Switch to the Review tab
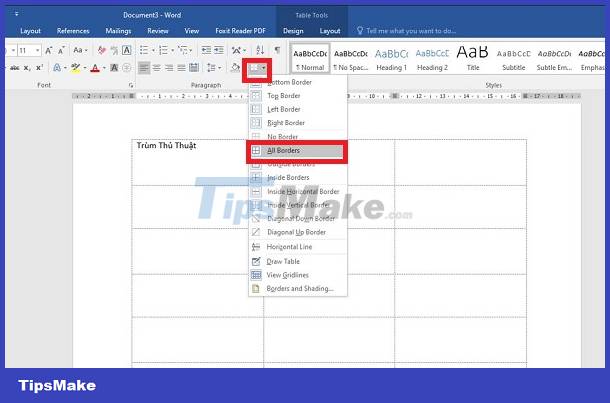 (158, 31)
